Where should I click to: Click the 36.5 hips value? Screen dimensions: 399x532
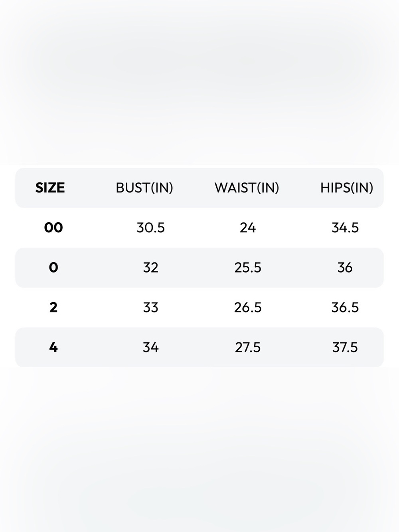[x=345, y=307]
